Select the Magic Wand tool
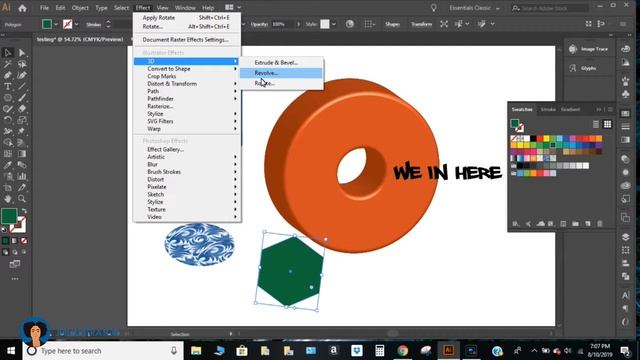Screen dimensions: 640x360 click(8, 64)
